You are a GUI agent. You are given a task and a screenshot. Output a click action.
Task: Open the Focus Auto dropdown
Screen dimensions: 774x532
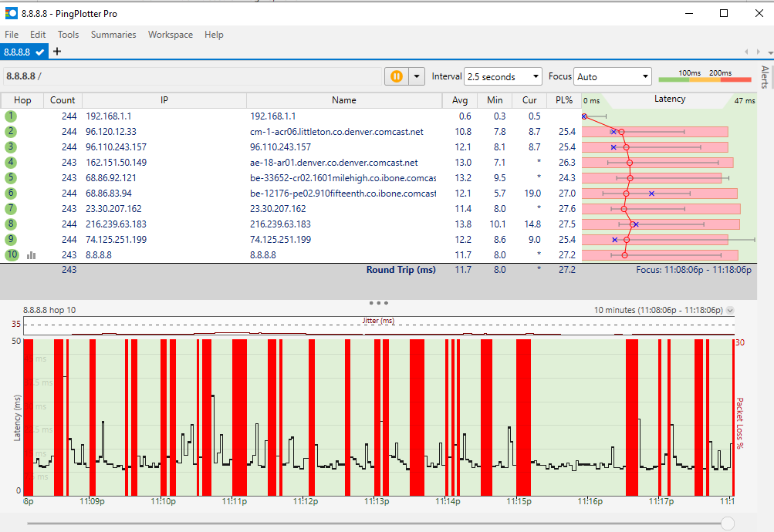coord(612,76)
